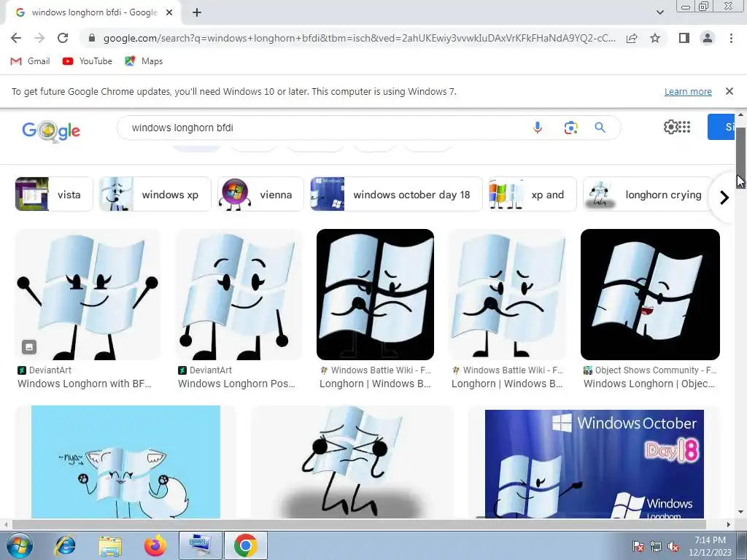Open the clock showing 7:14 PM
The width and height of the screenshot is (747, 560).
(710, 546)
